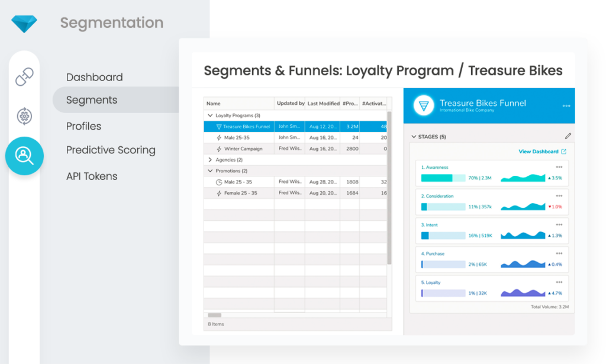Collapse the Loyalty Programs group

(x=210, y=115)
